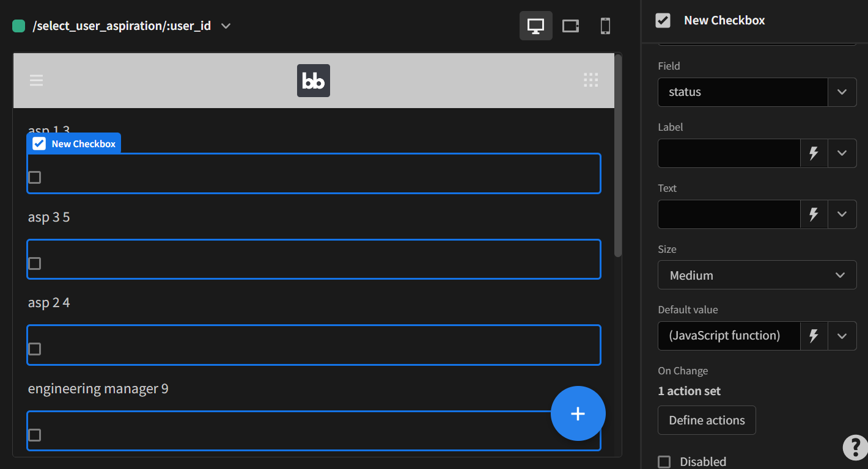Click the blue plus floating button
Image resolution: width=868 pixels, height=469 pixels.
tap(578, 413)
